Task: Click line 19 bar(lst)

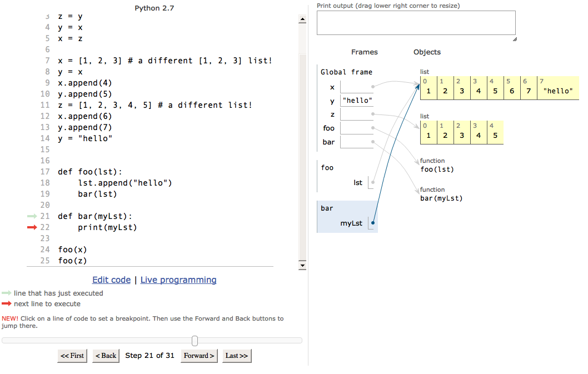Action: point(97,194)
